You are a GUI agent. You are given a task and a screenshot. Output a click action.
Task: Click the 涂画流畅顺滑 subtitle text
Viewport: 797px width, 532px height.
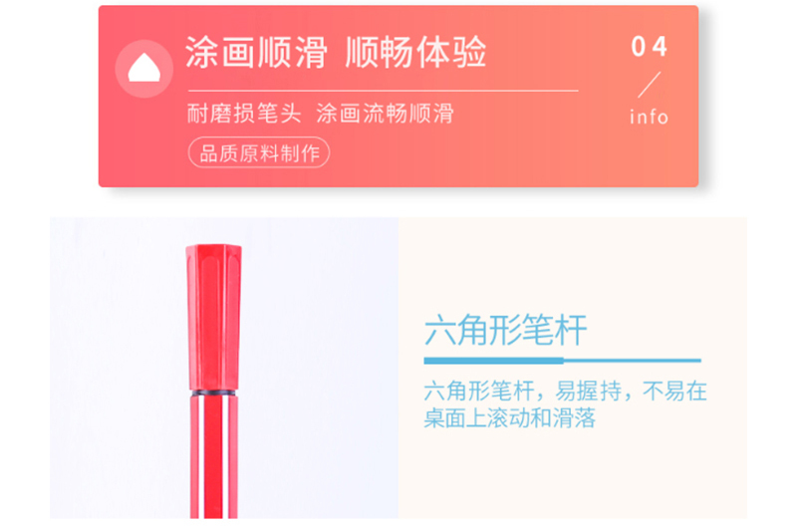coord(385,114)
